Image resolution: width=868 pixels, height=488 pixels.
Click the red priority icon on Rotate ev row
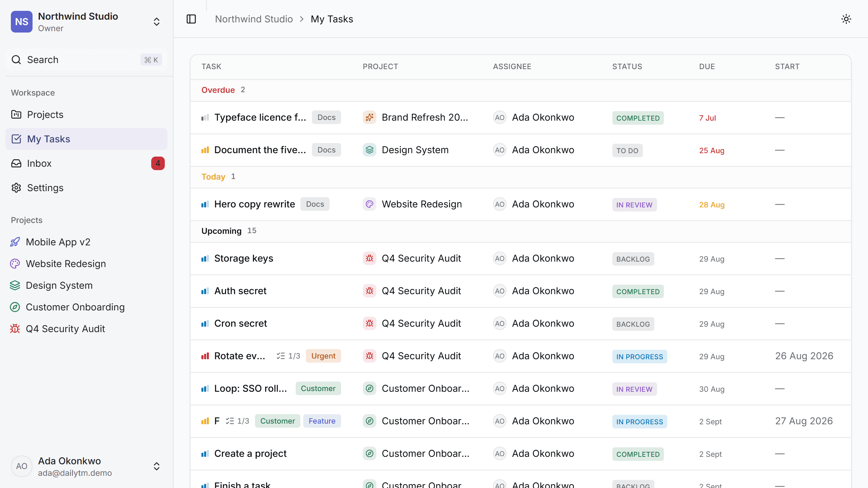point(205,356)
